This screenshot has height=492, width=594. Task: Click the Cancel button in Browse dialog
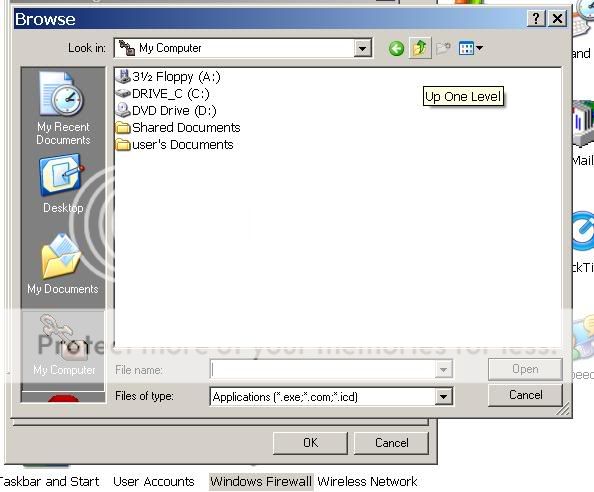point(525,395)
